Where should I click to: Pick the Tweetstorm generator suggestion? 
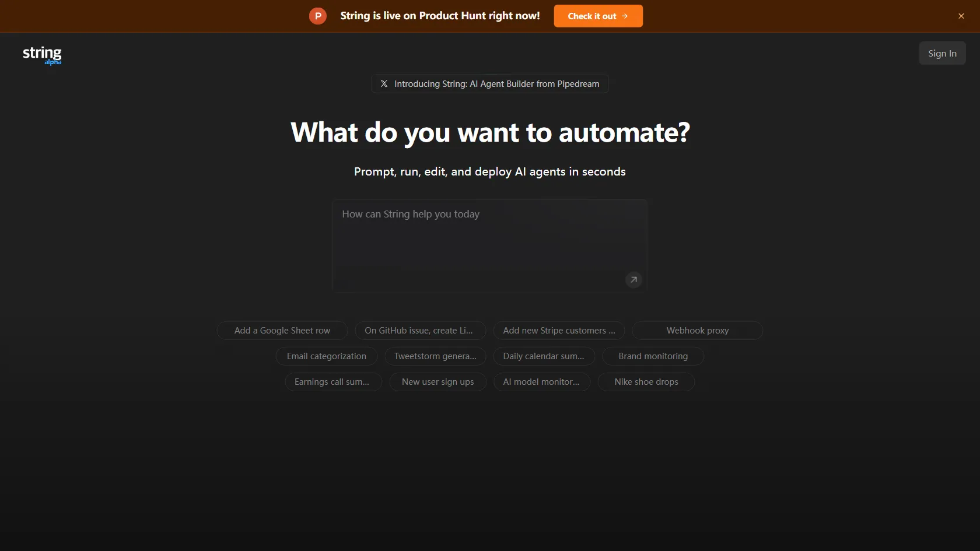click(x=436, y=356)
